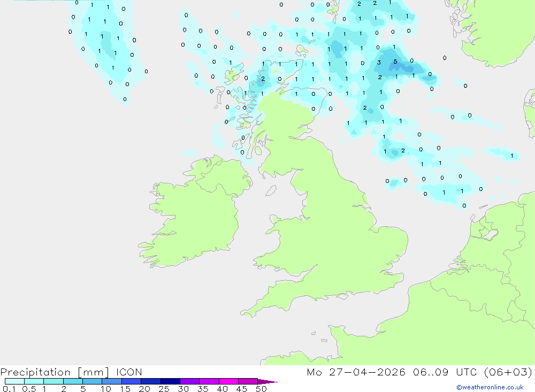Click the '3' precipitation value on the map
The width and height of the screenshot is (535, 392).
coord(379,63)
